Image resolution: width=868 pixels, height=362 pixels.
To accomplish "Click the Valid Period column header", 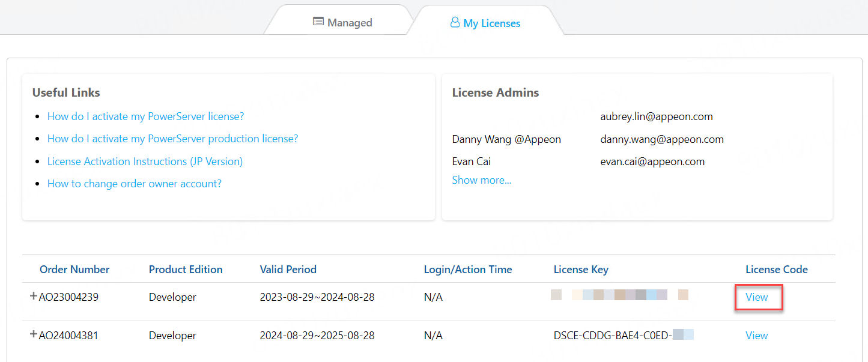I will 288,270.
